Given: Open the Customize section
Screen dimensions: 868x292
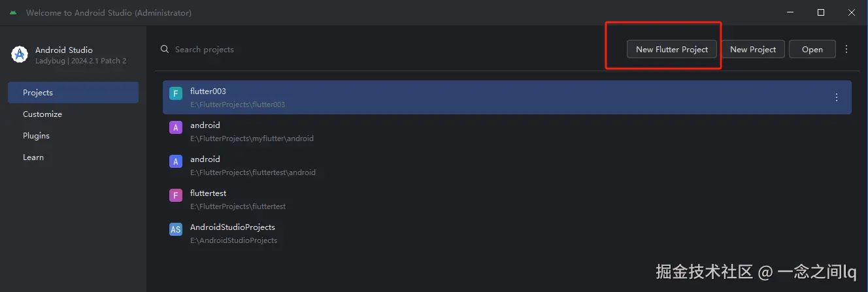Looking at the screenshot, I should (x=42, y=114).
